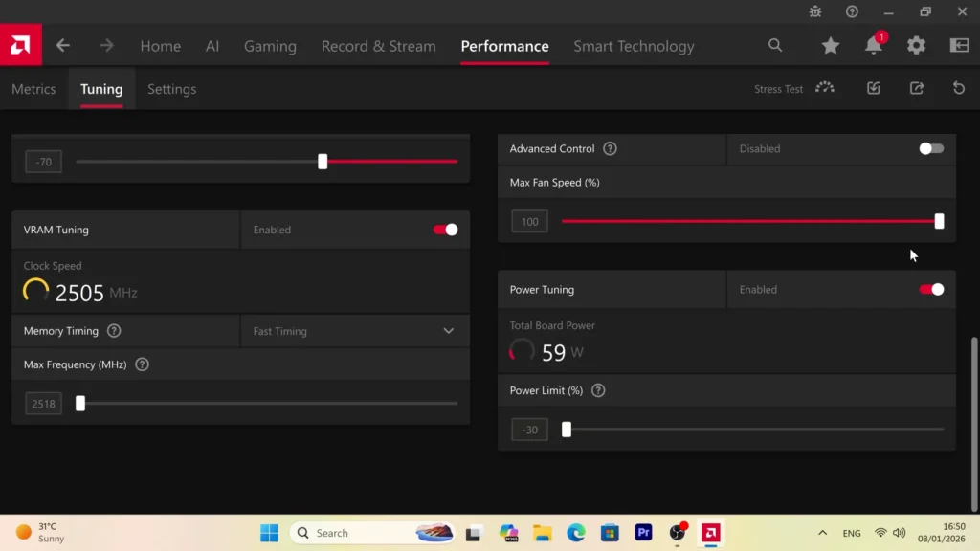The image size is (980, 551).
Task: Click the AMD logo icon
Action: pos(21,45)
